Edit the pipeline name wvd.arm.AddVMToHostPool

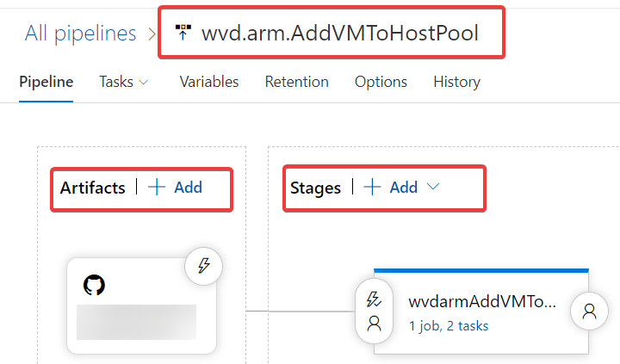tap(339, 34)
